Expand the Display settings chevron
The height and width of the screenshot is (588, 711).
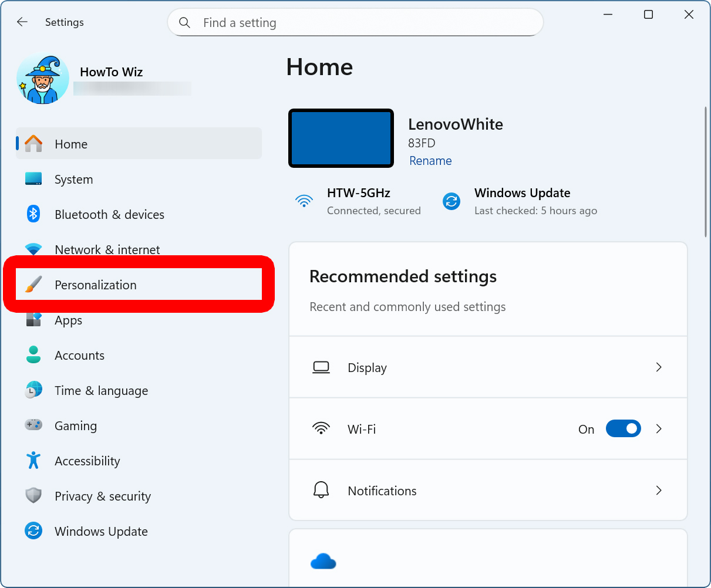(x=659, y=367)
